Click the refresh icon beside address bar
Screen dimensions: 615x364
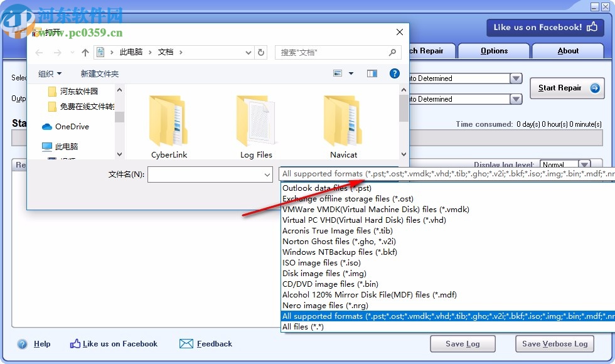click(x=261, y=53)
